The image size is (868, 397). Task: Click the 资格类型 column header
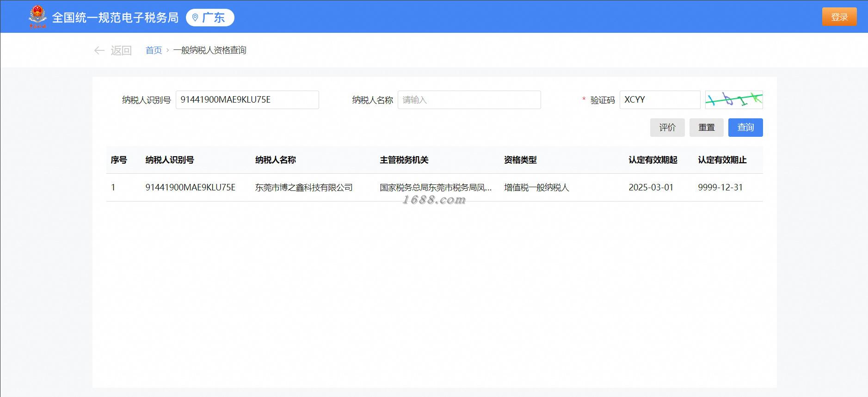click(x=520, y=160)
